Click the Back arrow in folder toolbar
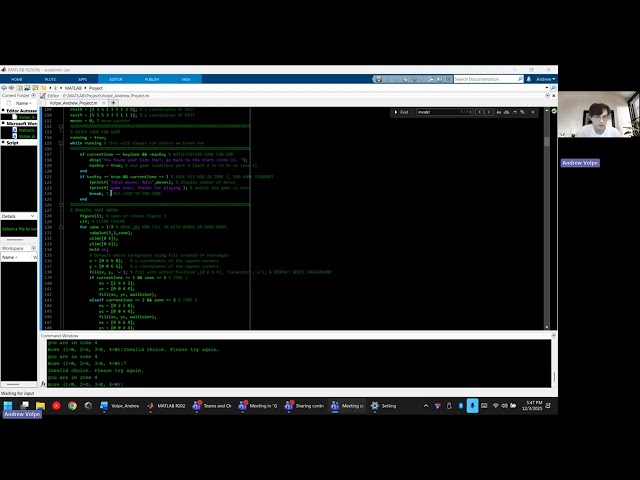Image resolution: width=640 pixels, height=480 pixels. point(4,88)
